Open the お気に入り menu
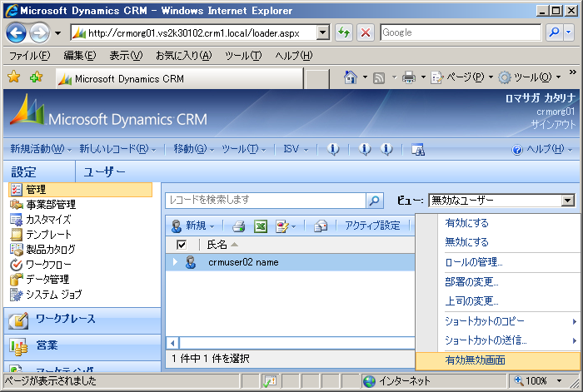This screenshot has width=583, height=392. tap(184, 56)
